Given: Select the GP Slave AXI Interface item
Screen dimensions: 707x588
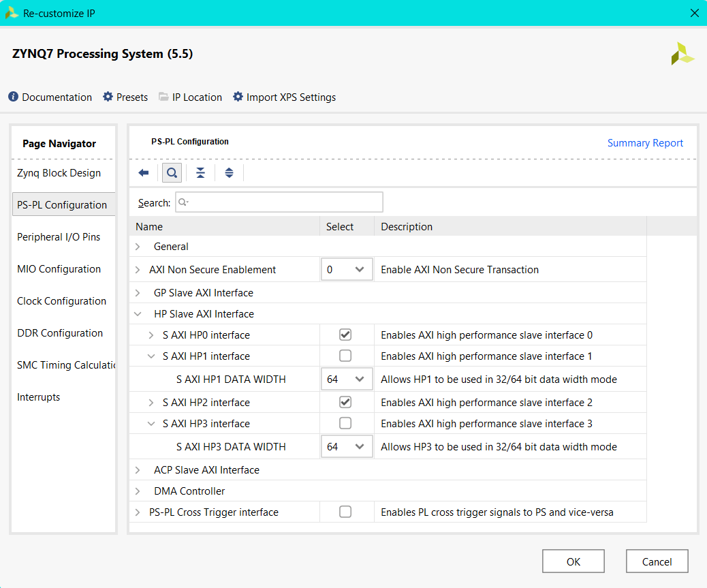Looking at the screenshot, I should pos(204,293).
